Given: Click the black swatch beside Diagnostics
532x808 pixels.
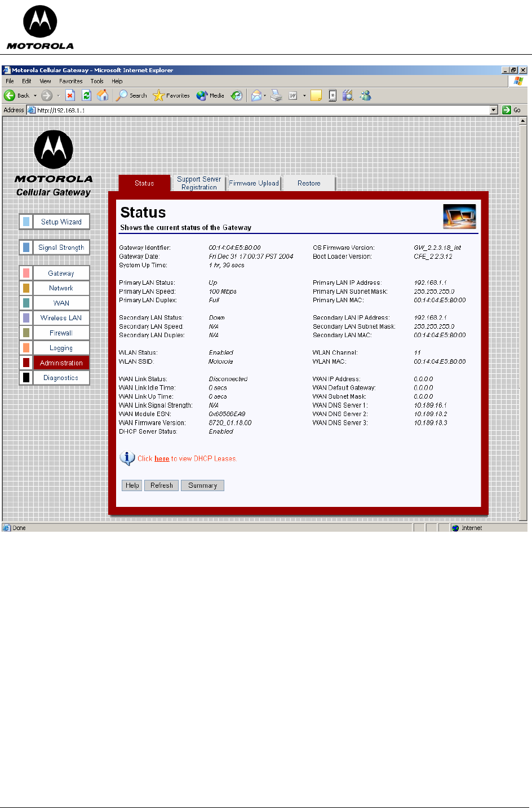Looking at the screenshot, I should point(26,378).
